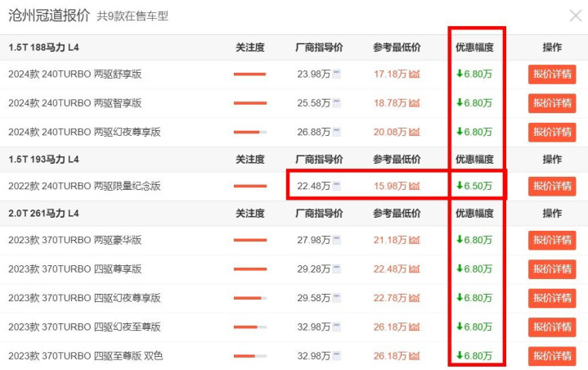The width and height of the screenshot is (588, 370).
Task: Open 报价详情 for 370TURBO 四驱幻夜尊享版
Action: 552,298
